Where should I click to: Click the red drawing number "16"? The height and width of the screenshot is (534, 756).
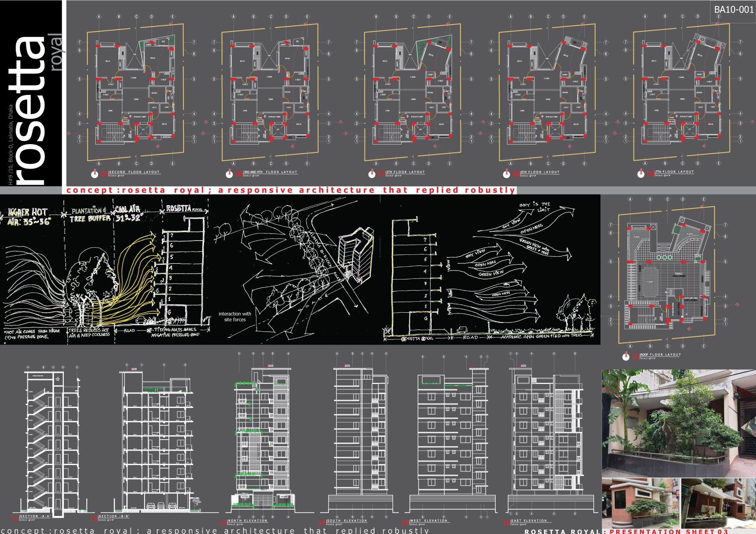506,522
